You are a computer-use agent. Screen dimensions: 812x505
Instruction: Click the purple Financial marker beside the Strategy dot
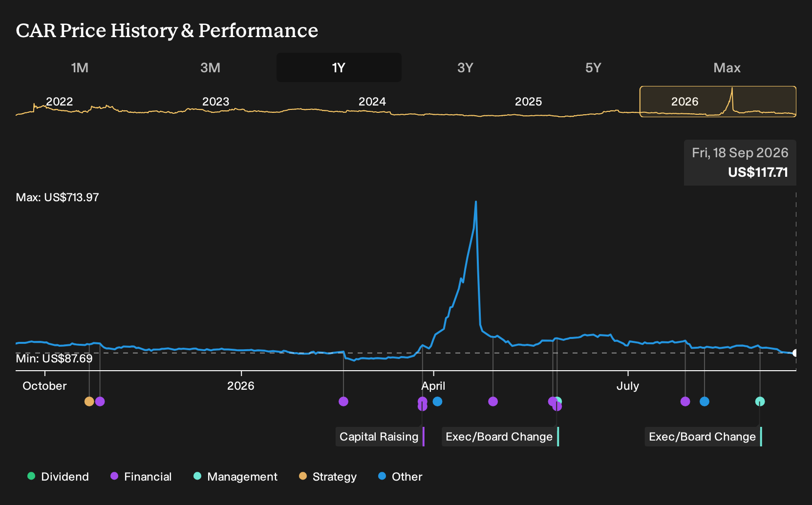[100, 401]
